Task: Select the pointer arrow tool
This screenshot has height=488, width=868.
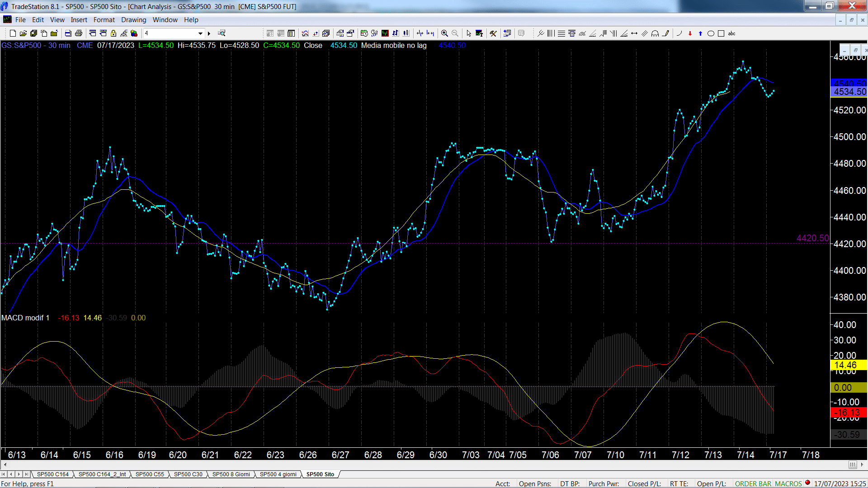Action: [469, 33]
